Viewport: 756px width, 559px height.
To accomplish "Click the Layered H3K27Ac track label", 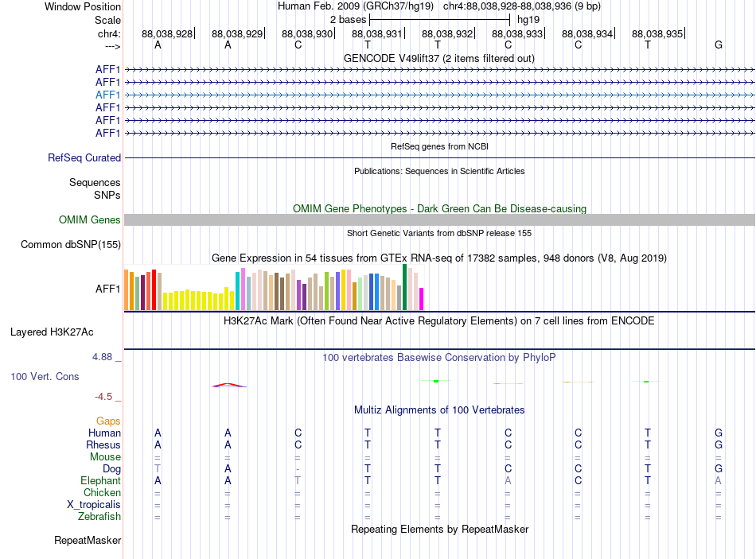I will pos(52,332).
